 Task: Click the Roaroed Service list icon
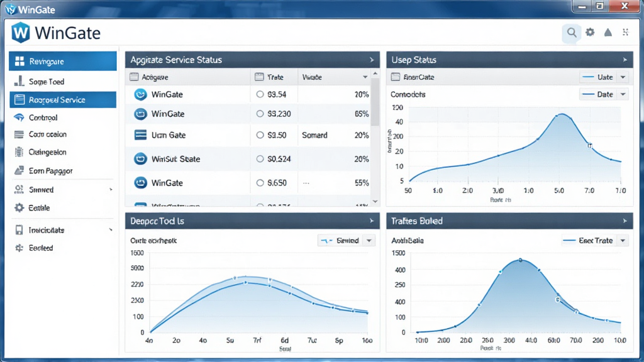click(19, 99)
